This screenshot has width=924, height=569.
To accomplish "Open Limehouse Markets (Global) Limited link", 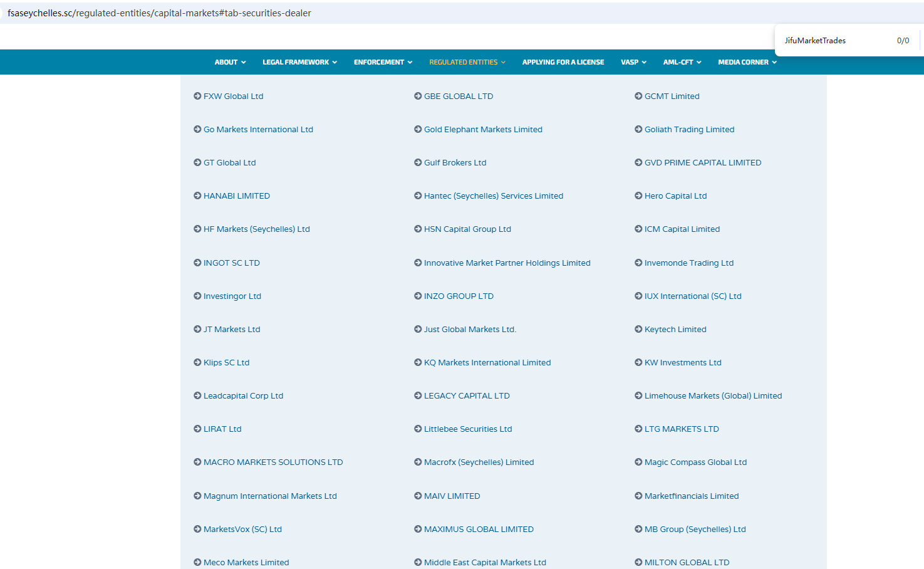I will point(713,395).
